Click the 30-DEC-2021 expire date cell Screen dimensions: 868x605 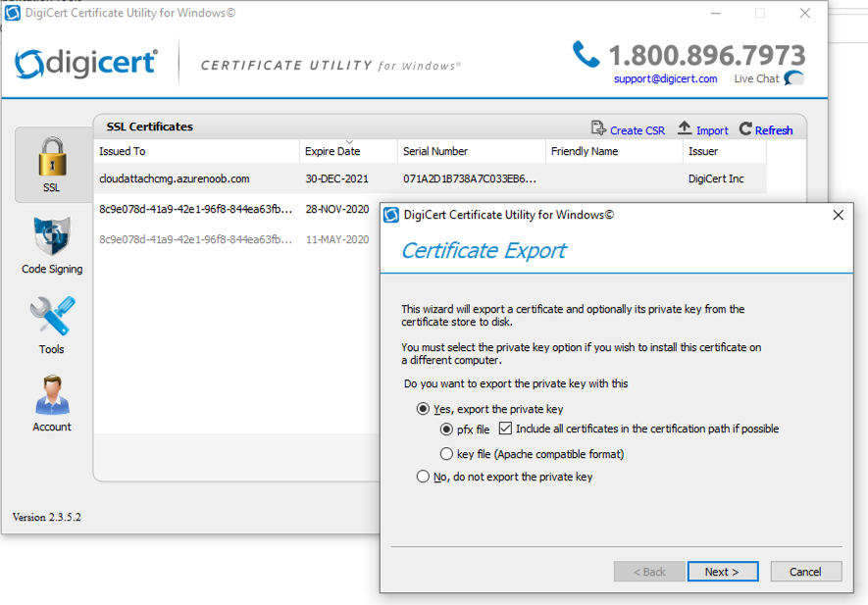click(x=336, y=178)
